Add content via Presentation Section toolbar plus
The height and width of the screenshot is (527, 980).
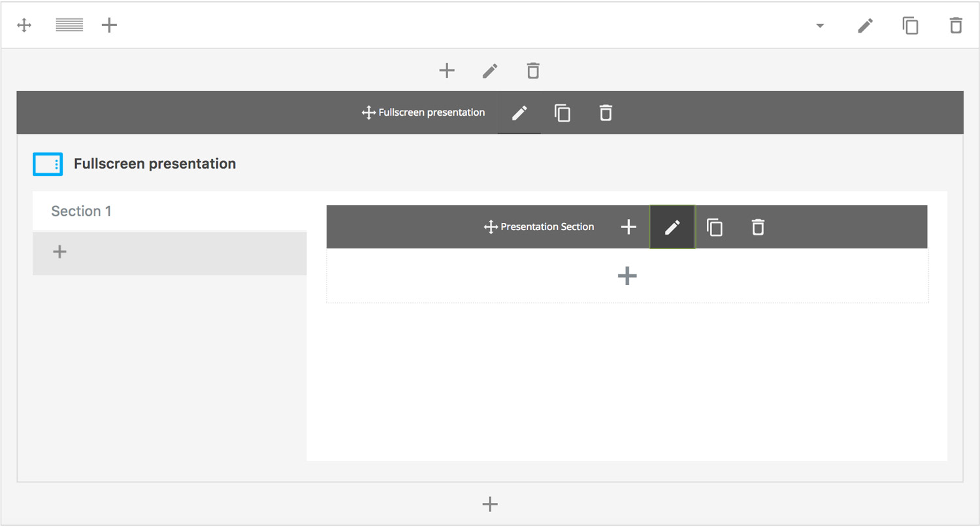click(x=629, y=227)
